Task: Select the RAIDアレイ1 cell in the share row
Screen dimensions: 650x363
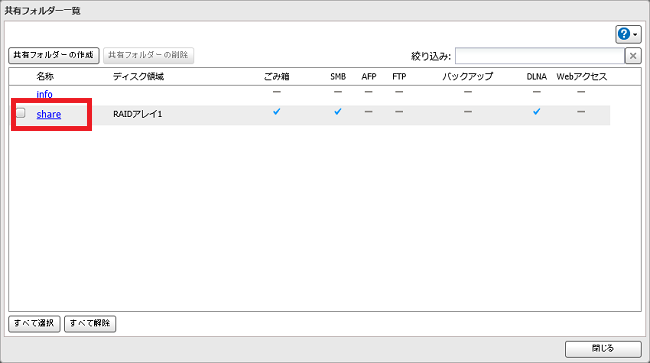Action: 138,114
